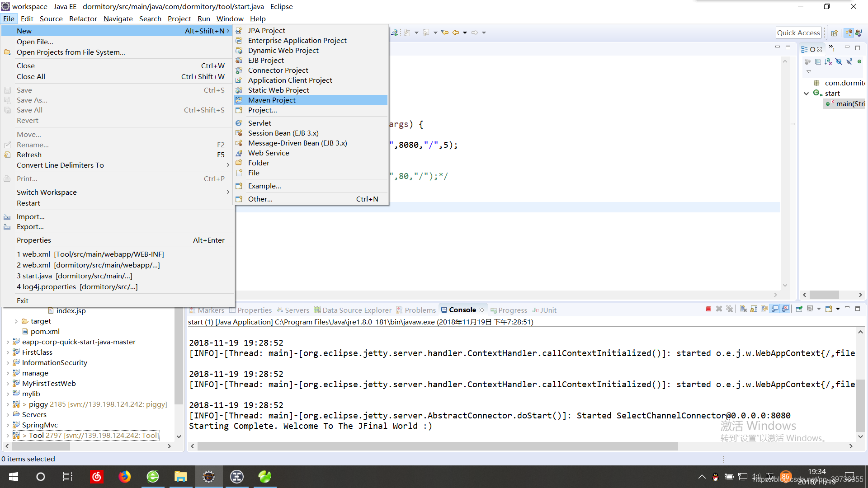The width and height of the screenshot is (868, 488).
Task: Collapse all in Outline view
Action: 818,61
